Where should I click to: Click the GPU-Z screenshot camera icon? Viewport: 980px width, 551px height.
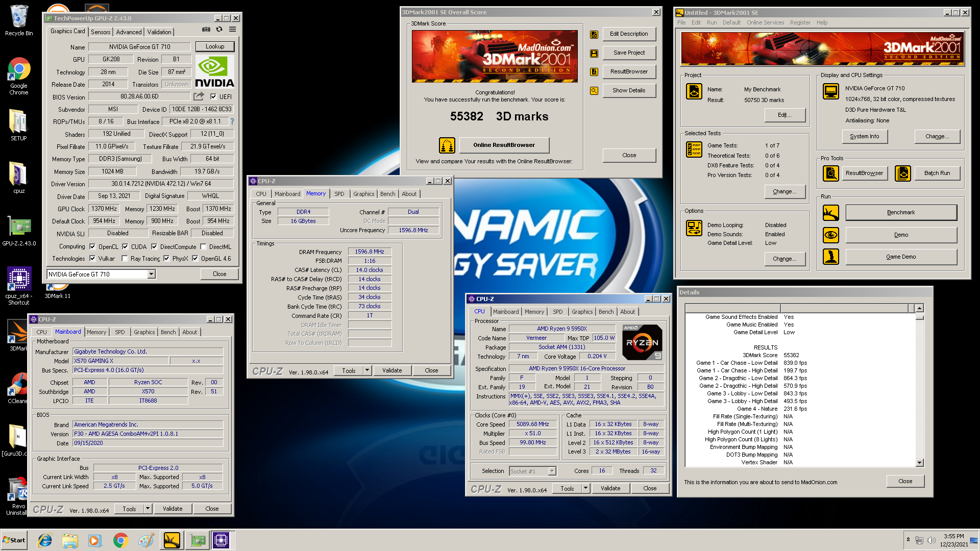(206, 30)
